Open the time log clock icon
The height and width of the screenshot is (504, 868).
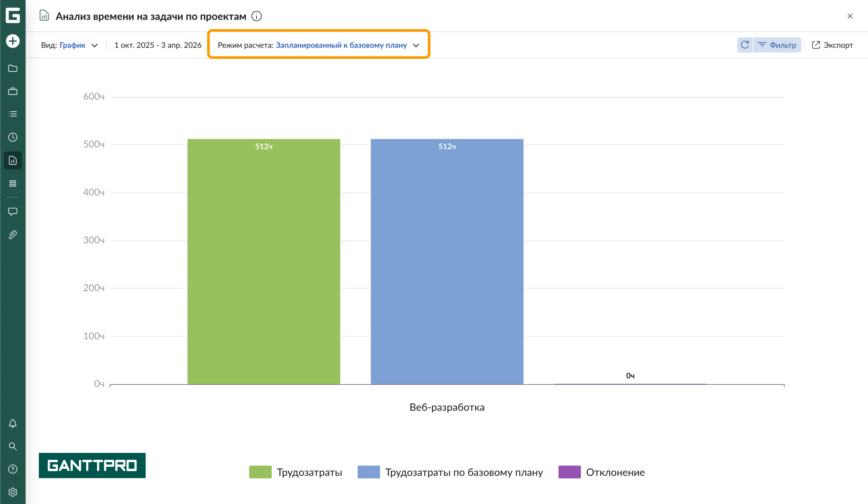[13, 137]
